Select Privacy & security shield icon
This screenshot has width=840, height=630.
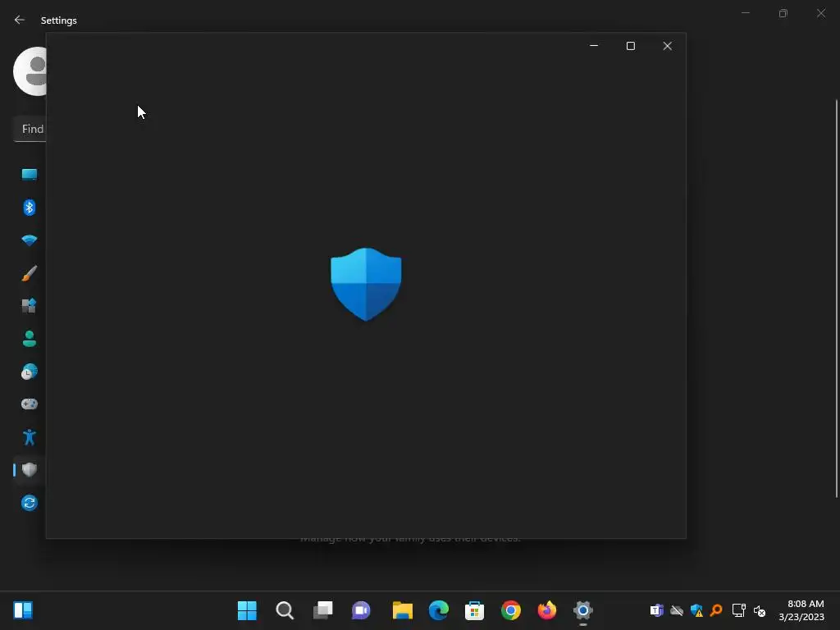tap(30, 470)
